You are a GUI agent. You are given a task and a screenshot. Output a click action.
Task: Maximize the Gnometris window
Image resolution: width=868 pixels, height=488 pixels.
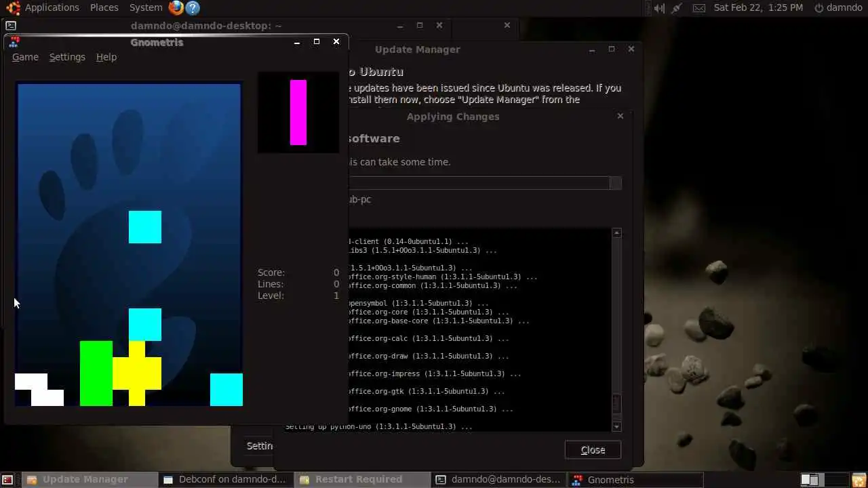[x=317, y=42]
